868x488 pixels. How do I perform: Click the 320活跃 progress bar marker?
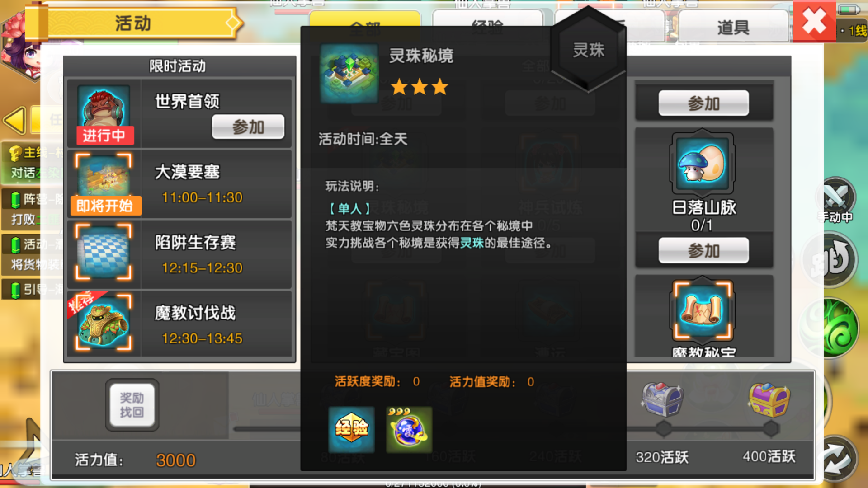663,429
